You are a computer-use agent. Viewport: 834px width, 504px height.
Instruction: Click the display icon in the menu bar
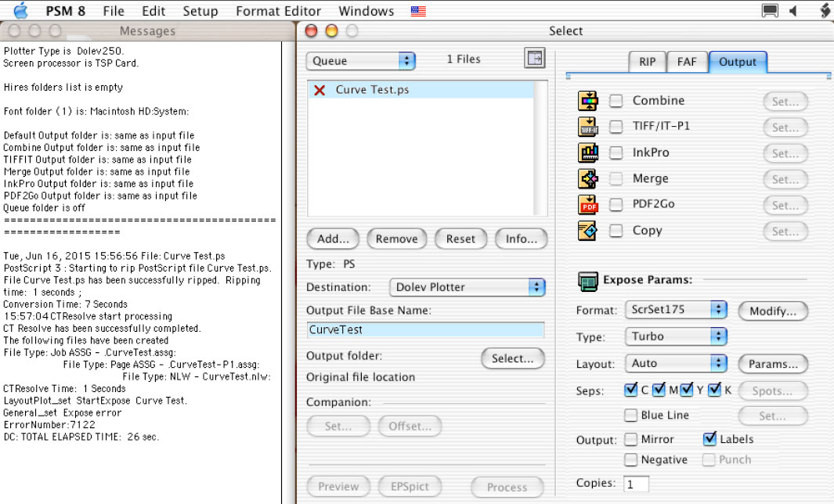pos(770,11)
